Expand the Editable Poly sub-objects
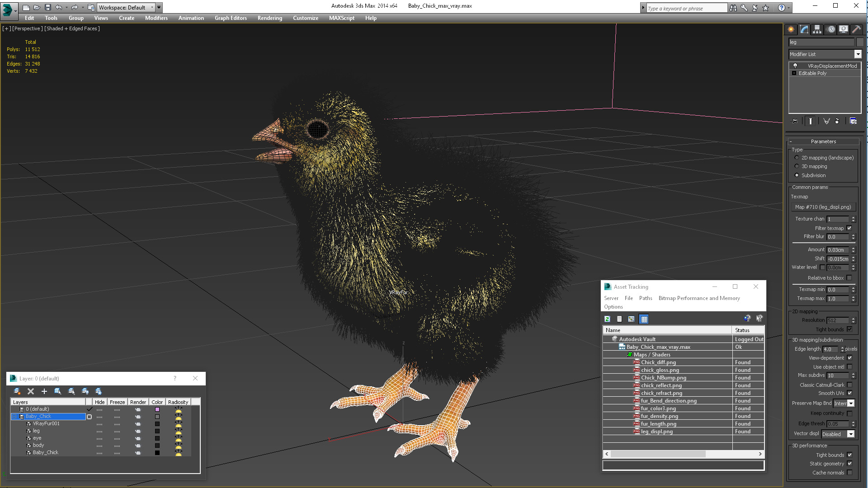This screenshot has width=868, height=488. coord(794,73)
